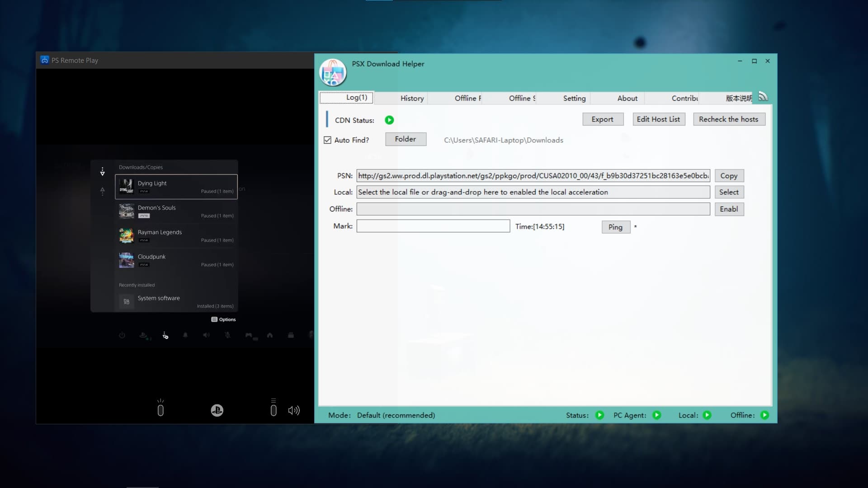Open the sound icon in PS5 control center
Viewport: 868px width, 488px height.
pos(206,335)
